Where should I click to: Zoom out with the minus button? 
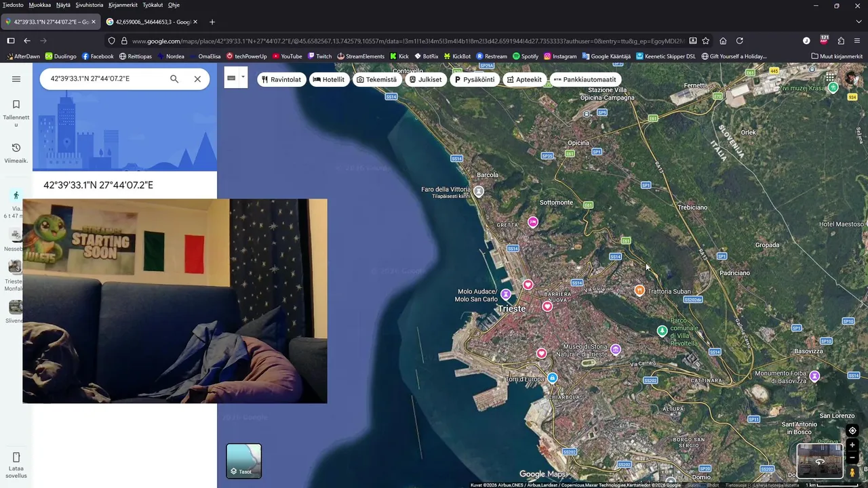coord(852,457)
